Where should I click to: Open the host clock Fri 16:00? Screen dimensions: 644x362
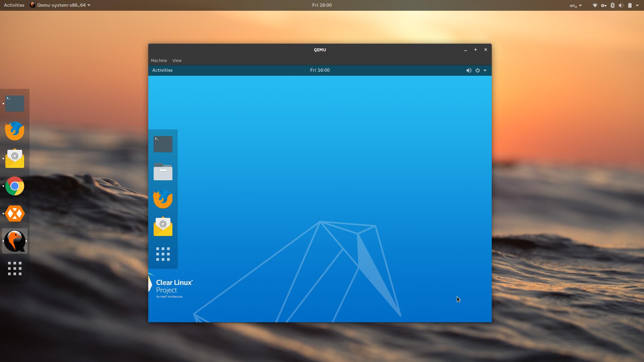322,5
